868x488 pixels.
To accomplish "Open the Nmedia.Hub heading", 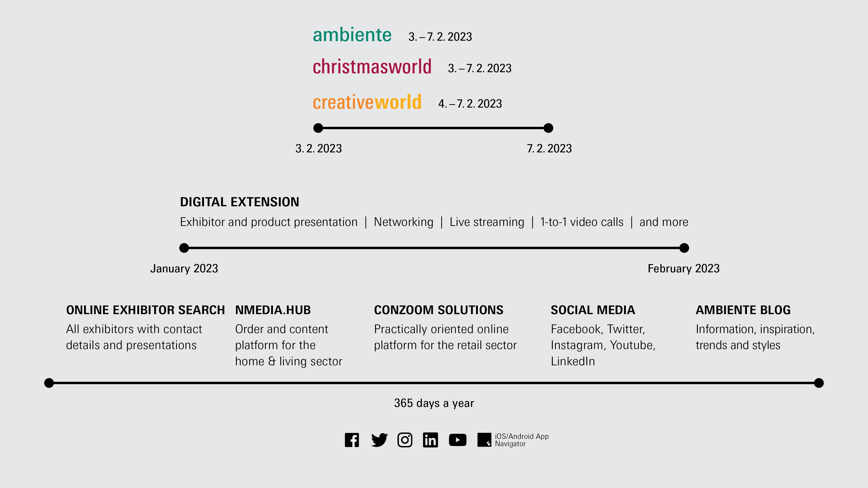I will (273, 310).
